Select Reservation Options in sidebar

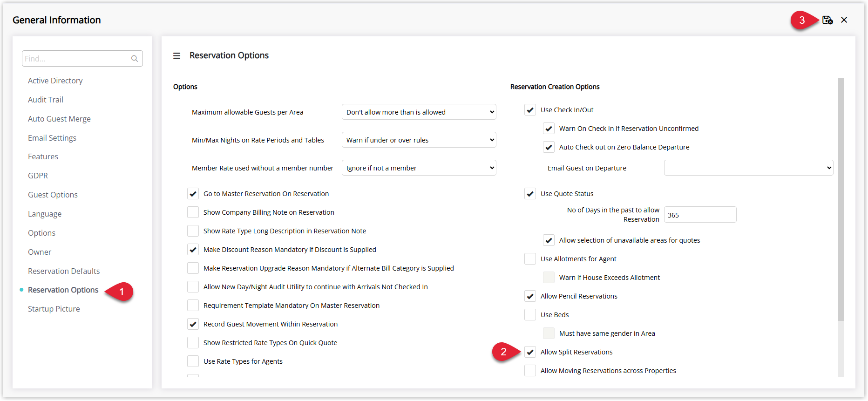(63, 290)
